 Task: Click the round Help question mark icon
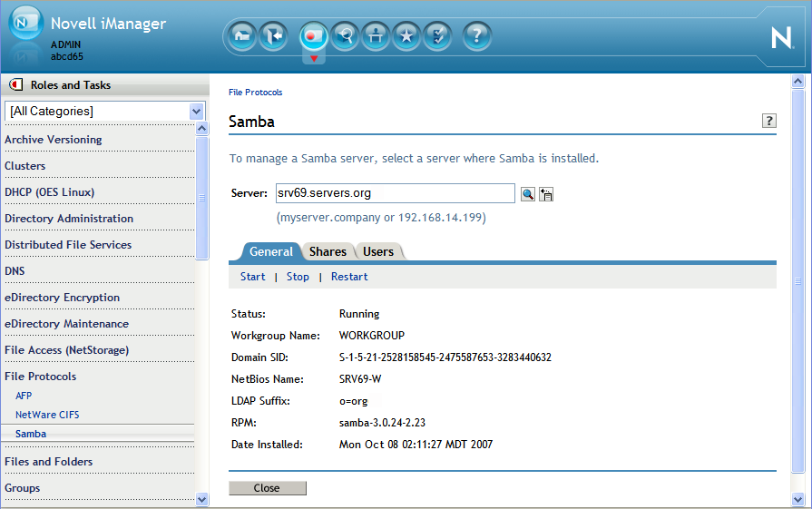coord(477,36)
